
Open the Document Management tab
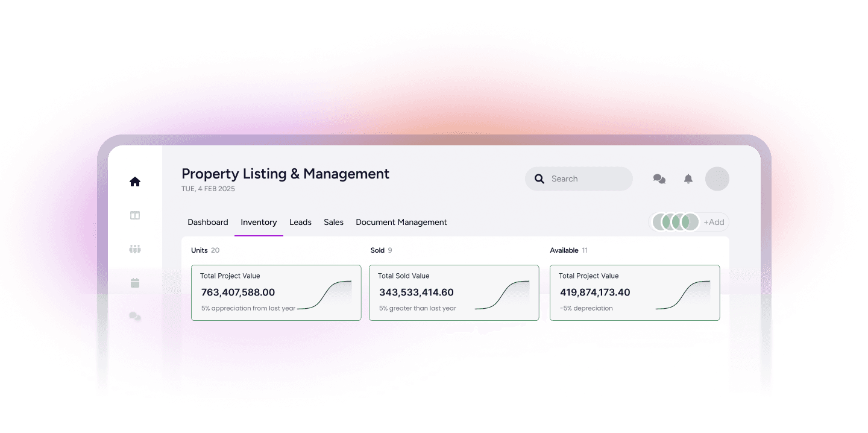click(401, 223)
